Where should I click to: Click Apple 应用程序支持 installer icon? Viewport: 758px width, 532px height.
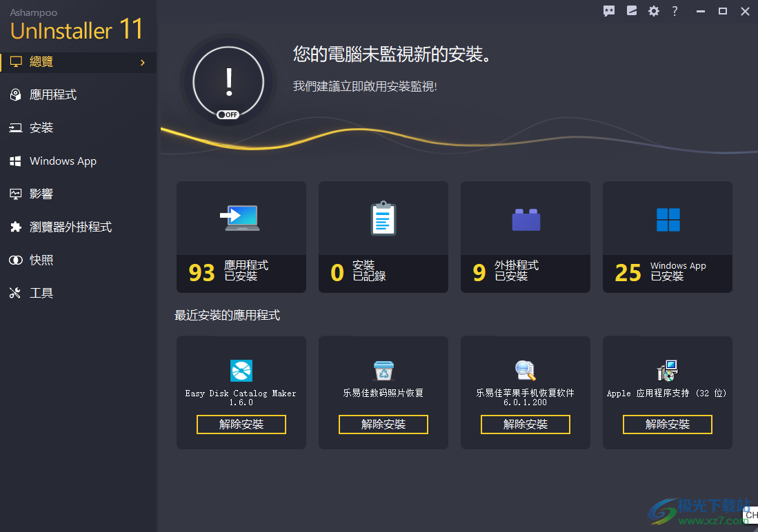(668, 371)
